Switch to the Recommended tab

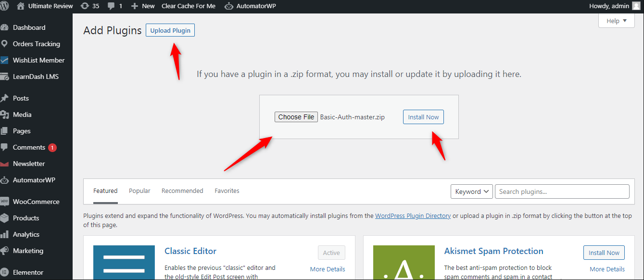pos(182,191)
